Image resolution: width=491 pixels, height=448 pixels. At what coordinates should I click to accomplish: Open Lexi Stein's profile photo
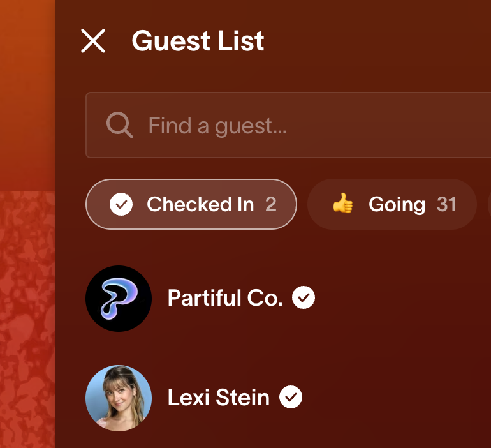click(119, 398)
